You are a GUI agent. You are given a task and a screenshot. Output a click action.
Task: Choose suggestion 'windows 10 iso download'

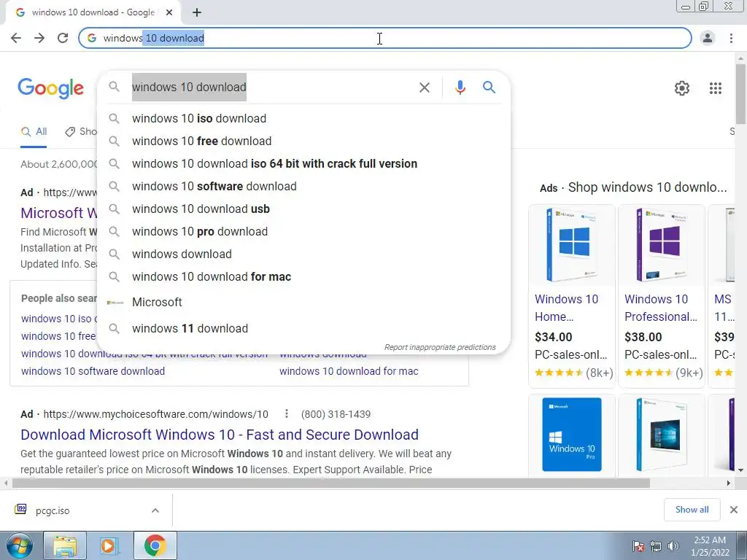[x=303, y=119]
